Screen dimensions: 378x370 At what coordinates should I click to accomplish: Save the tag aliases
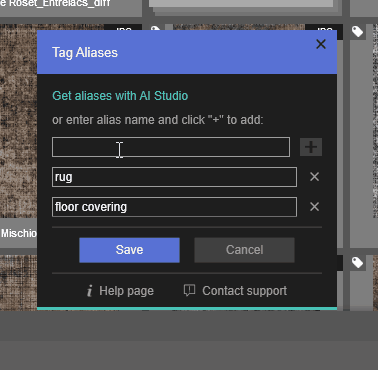click(x=129, y=250)
